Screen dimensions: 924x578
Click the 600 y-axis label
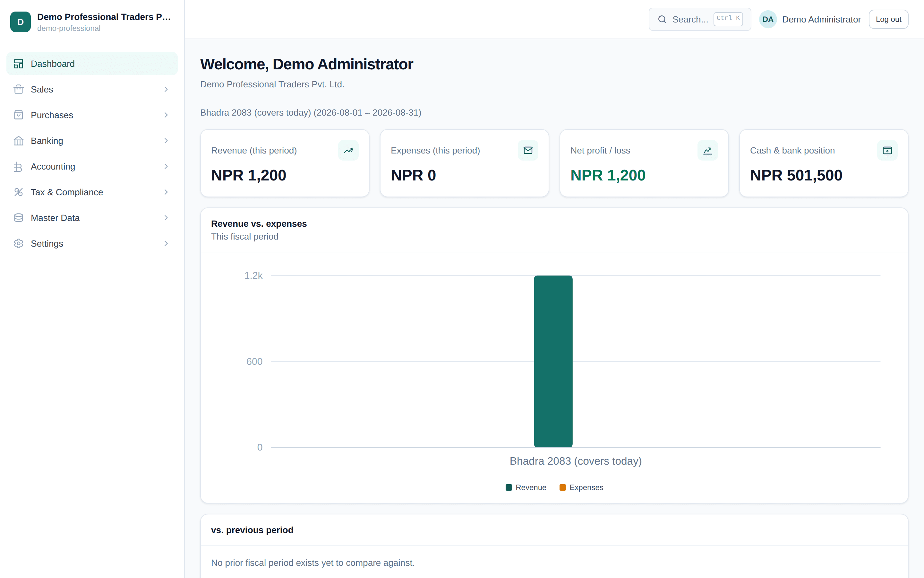click(254, 362)
